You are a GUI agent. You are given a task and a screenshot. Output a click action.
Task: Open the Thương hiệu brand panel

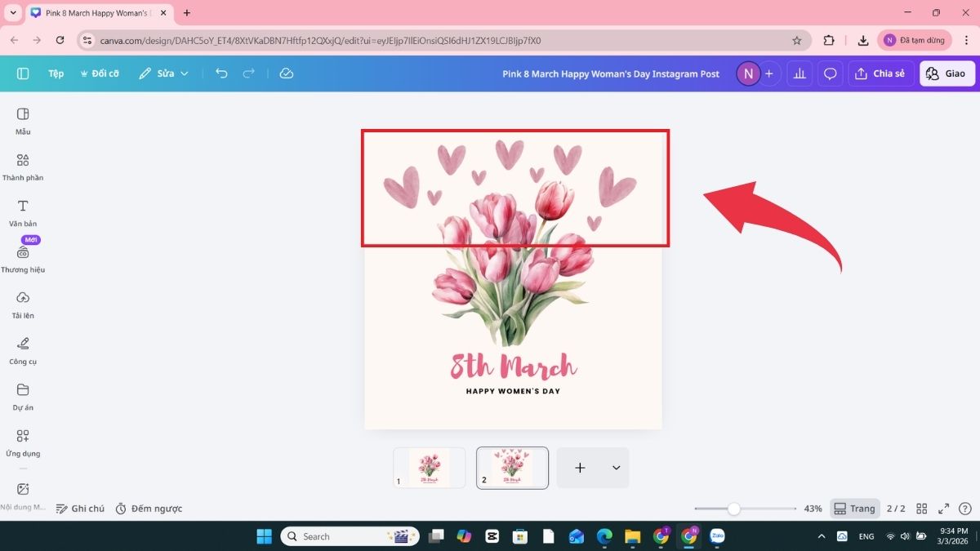[23, 258]
